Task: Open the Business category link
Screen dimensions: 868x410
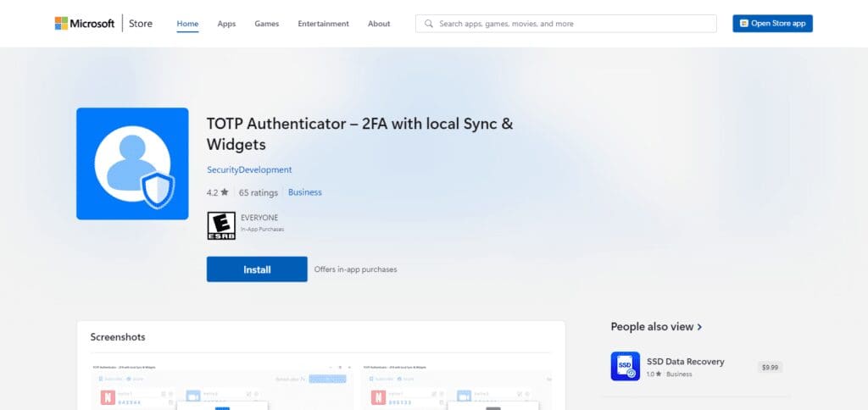Action: (305, 192)
